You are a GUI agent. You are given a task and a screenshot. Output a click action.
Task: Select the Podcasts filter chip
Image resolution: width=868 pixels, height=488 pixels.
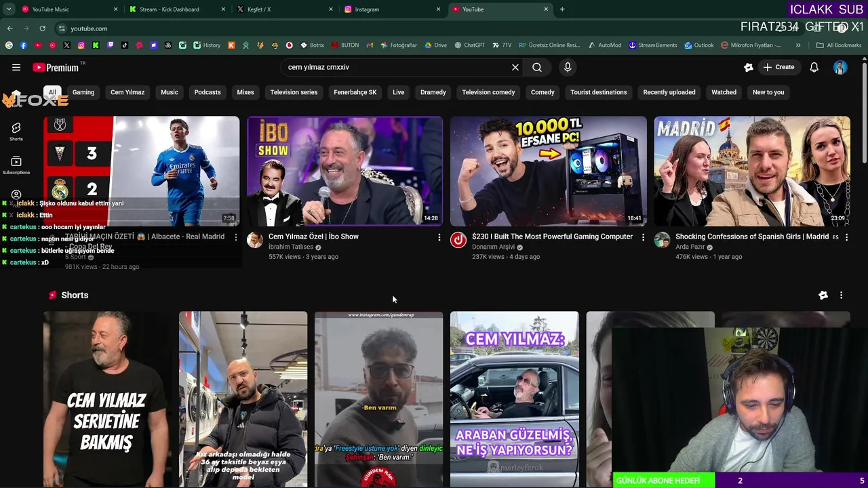pyautogui.click(x=208, y=92)
